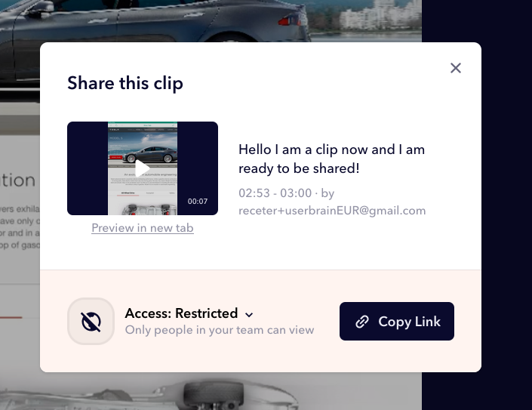Click the dimmed chassis image below the dialog
Image resolution: width=532 pixels, height=410 pixels.
point(211,391)
